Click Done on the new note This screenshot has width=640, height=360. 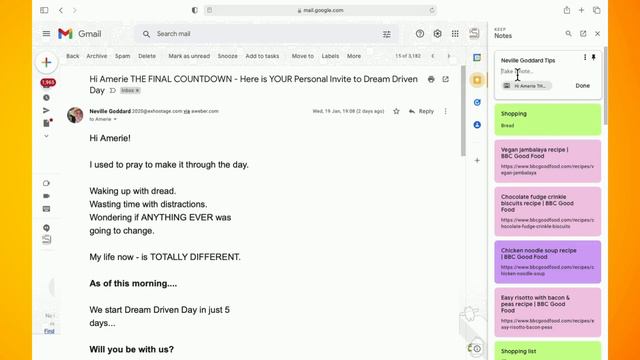click(582, 86)
